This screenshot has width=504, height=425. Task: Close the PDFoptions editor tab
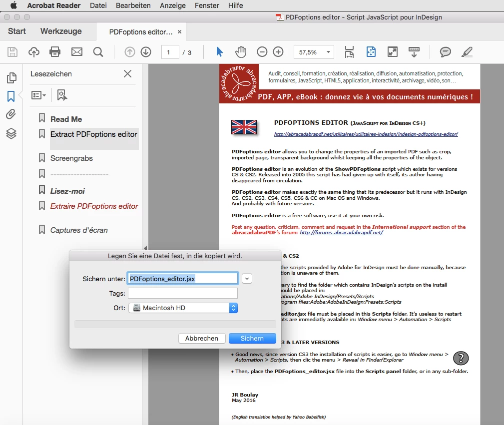(x=180, y=31)
